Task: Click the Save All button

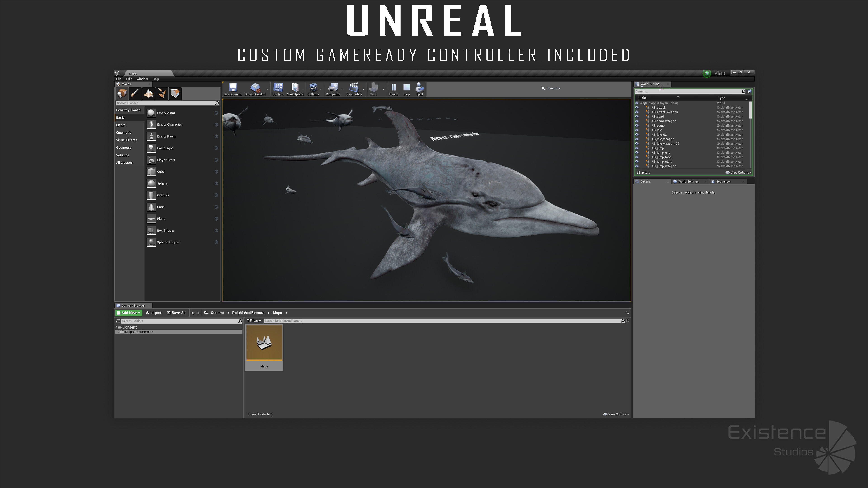Action: point(176,313)
